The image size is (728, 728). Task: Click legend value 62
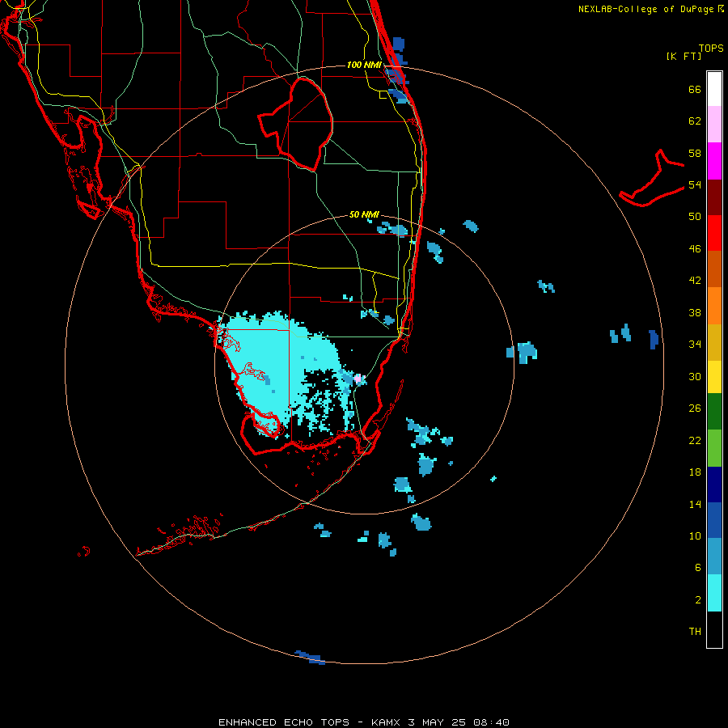pyautogui.click(x=695, y=121)
